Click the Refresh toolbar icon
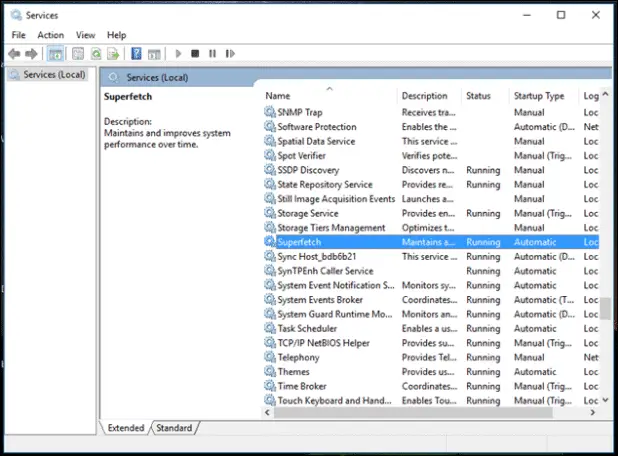618x456 pixels. 96,54
